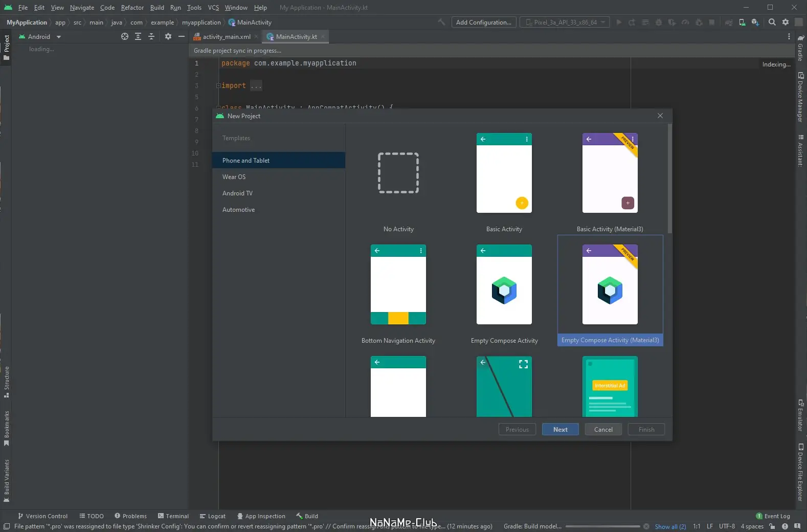
Task: Click Collapse All icon in Project panel
Action: (x=151, y=36)
